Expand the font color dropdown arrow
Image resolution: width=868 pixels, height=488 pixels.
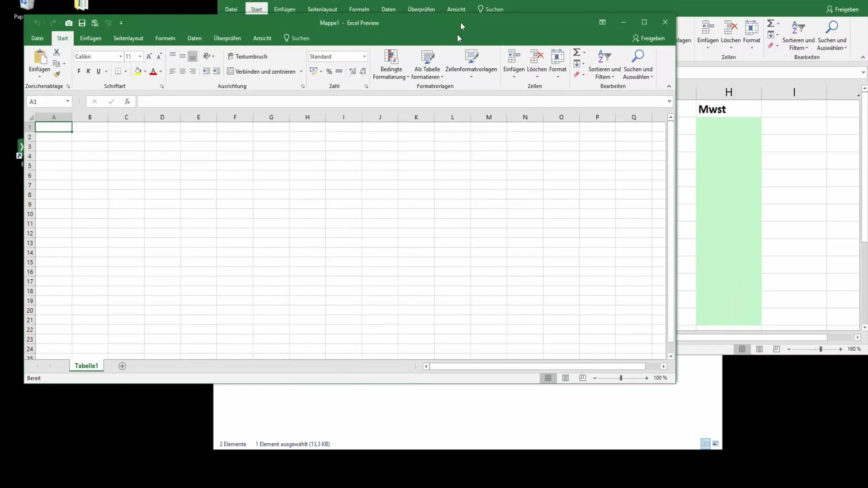pos(160,71)
